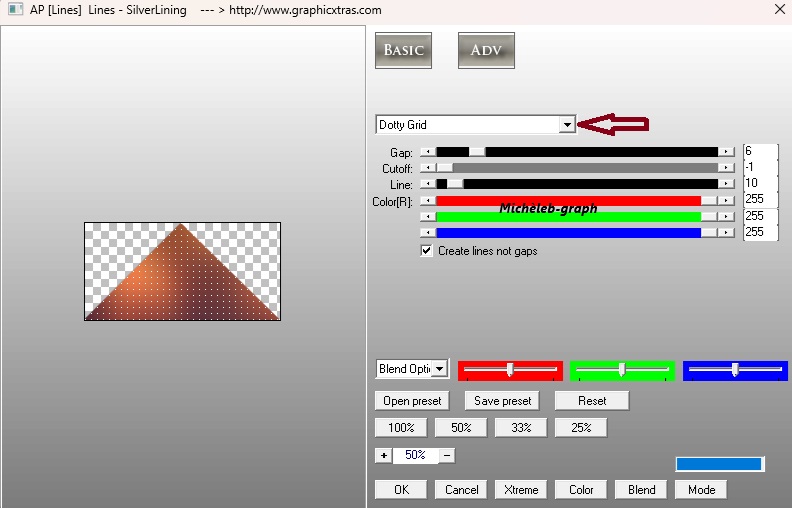The image size is (792, 508).
Task: Click the plus zoom in button
Action: [x=384, y=455]
